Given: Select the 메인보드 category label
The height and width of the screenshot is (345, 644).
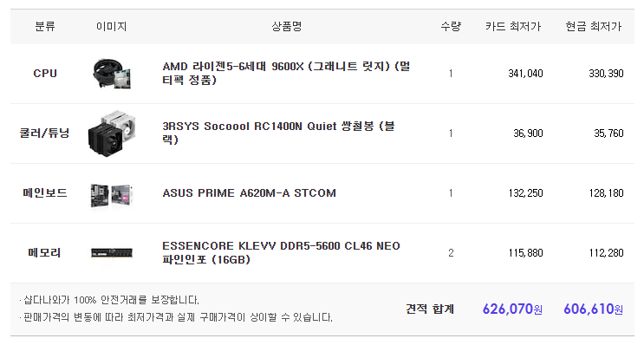Looking at the screenshot, I should (45, 193).
